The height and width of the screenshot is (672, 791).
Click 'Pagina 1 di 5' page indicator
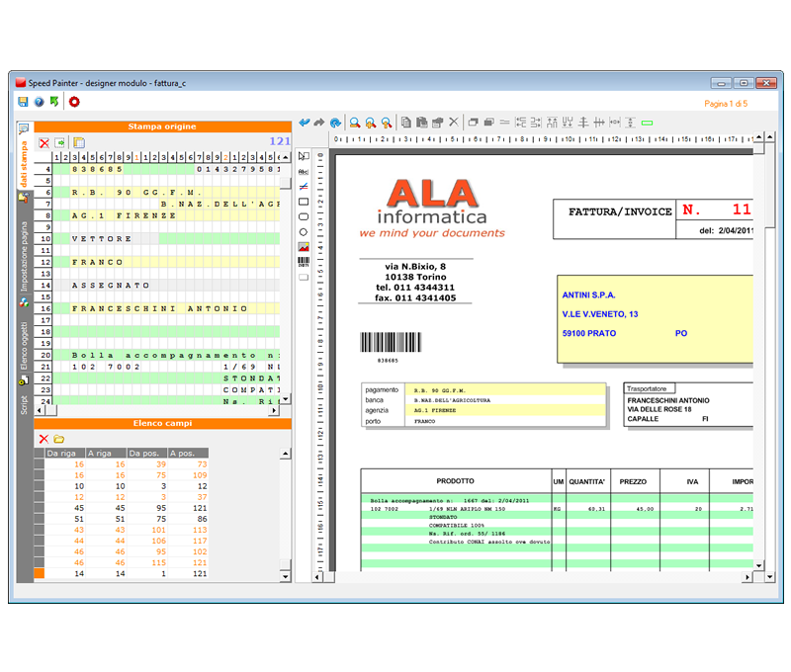pyautogui.click(x=726, y=104)
